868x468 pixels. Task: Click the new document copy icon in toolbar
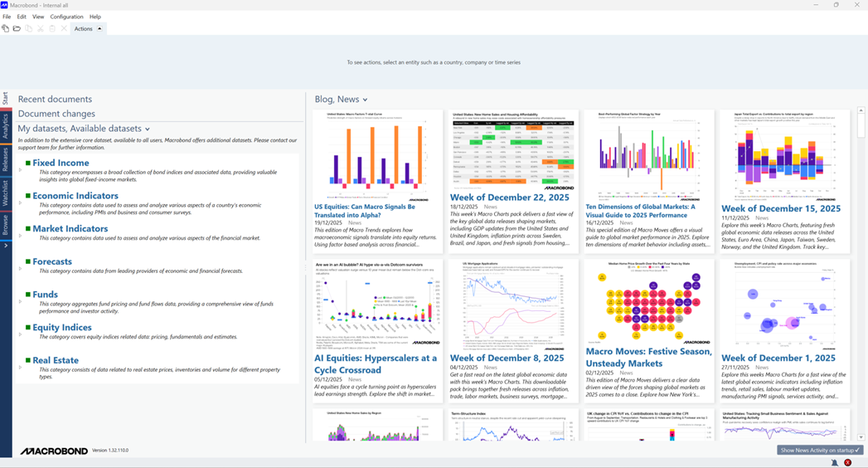6,28
